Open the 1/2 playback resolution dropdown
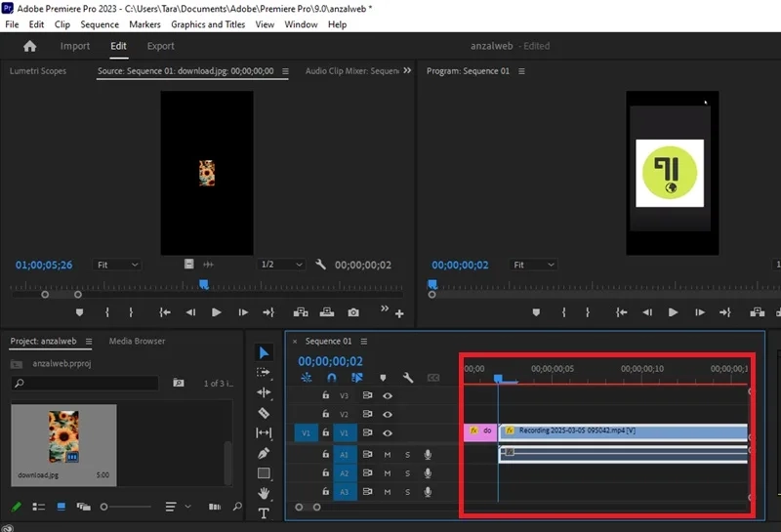 [281, 265]
